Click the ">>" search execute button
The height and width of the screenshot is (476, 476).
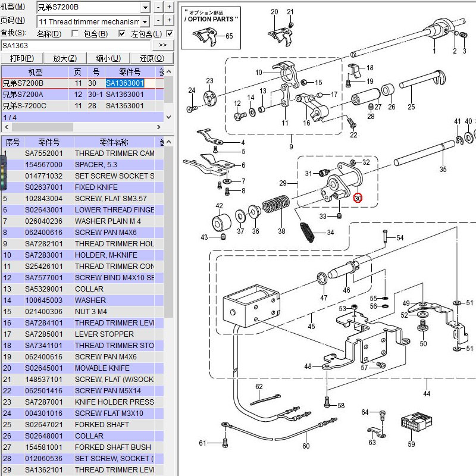click(x=163, y=45)
